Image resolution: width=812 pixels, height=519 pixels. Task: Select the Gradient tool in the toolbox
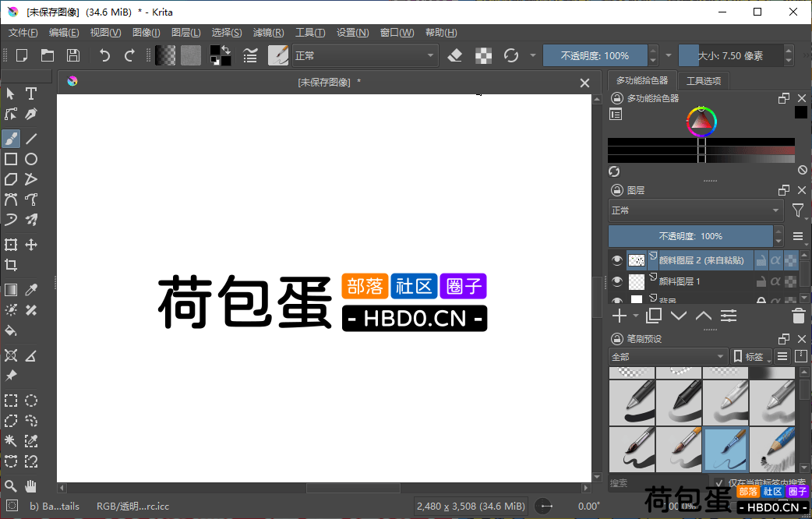[x=11, y=290]
